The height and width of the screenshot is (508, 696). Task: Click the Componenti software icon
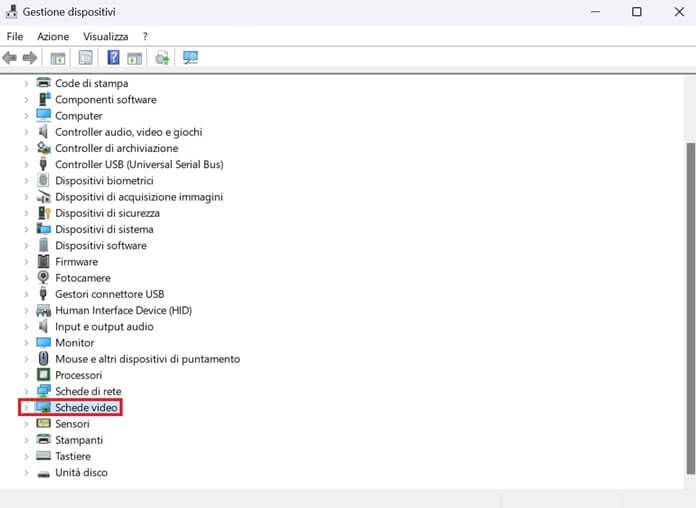coord(44,99)
